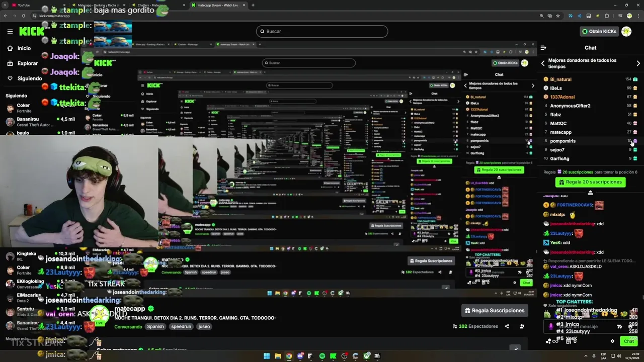Select 1337Adonai in top donors list
This screenshot has height=362, width=644.
591,97
